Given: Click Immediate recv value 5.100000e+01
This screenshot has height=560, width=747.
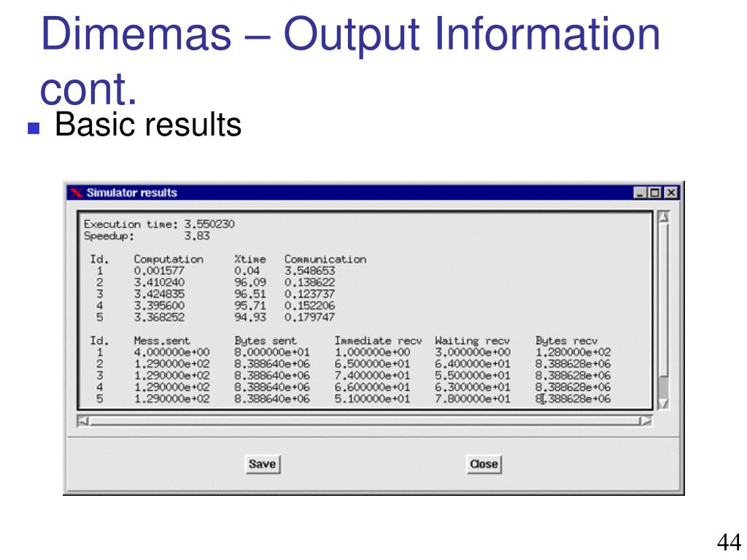Looking at the screenshot, I should coord(372,399).
